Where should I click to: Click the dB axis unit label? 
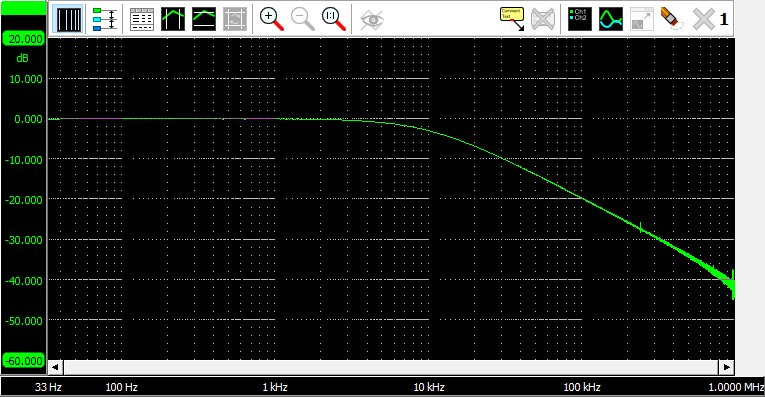point(22,59)
